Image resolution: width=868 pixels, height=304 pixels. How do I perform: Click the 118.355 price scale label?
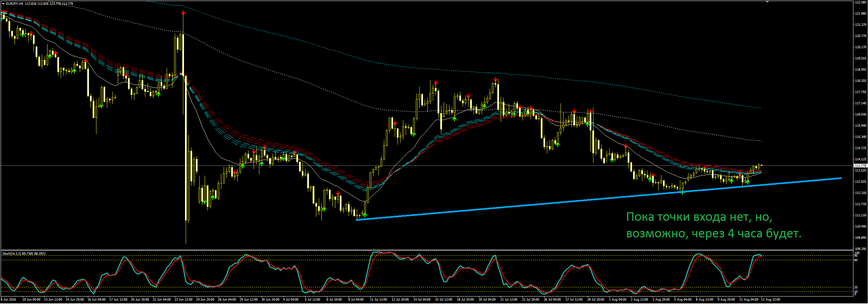(x=861, y=81)
